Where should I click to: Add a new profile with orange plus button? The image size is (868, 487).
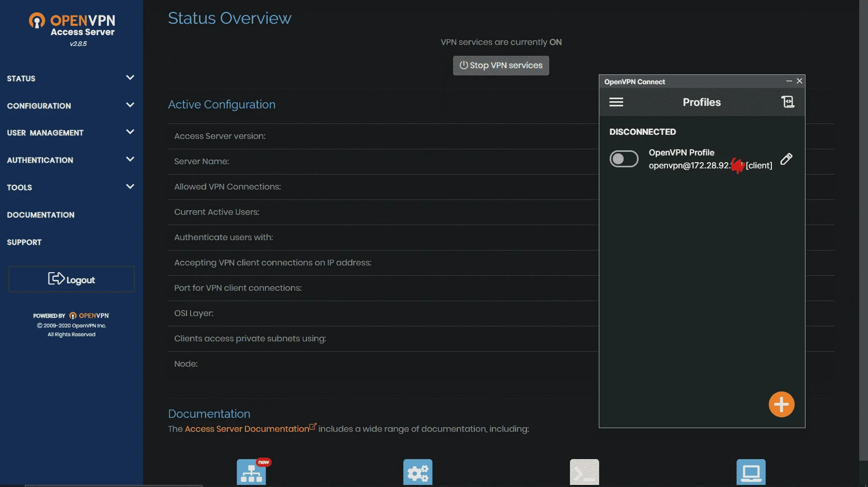coord(781,404)
